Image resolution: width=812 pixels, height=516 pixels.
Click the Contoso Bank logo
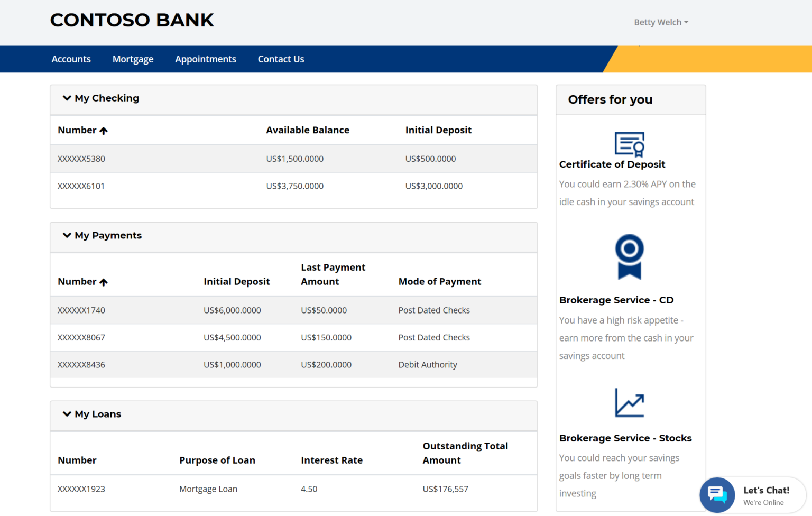coord(132,20)
